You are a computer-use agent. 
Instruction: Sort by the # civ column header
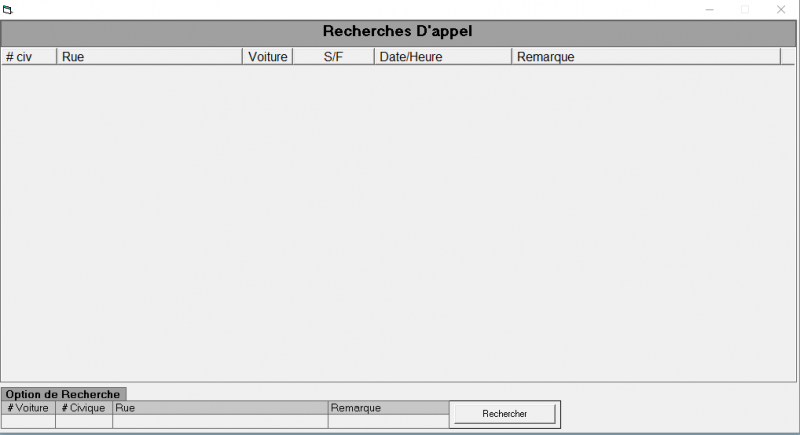29,57
